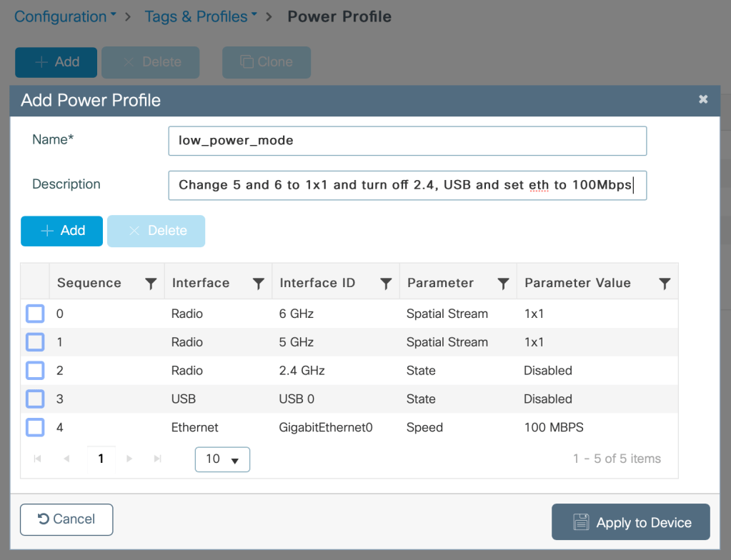The image size is (731, 560).
Task: Tick the checkbox for the 2.4 GHz row
Action: pyautogui.click(x=35, y=371)
